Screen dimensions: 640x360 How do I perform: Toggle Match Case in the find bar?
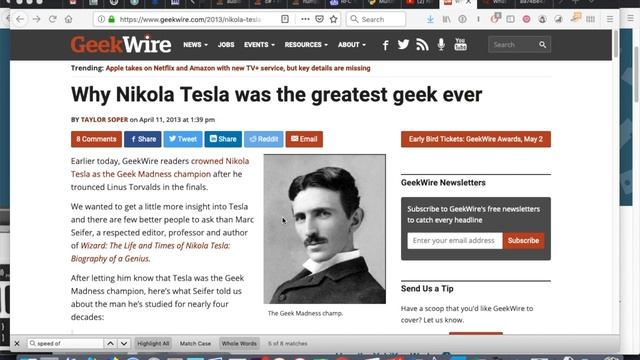coord(196,344)
